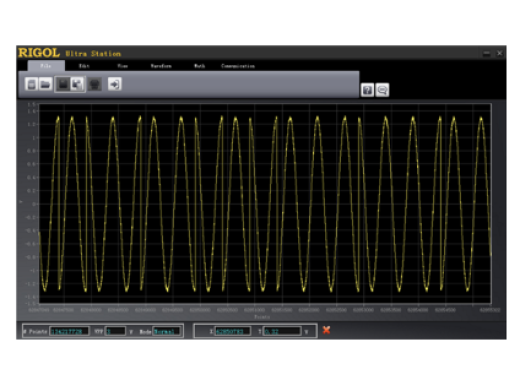520x380 pixels.
Task: Click the Exit arrow icon in toolbar
Action: pos(115,84)
